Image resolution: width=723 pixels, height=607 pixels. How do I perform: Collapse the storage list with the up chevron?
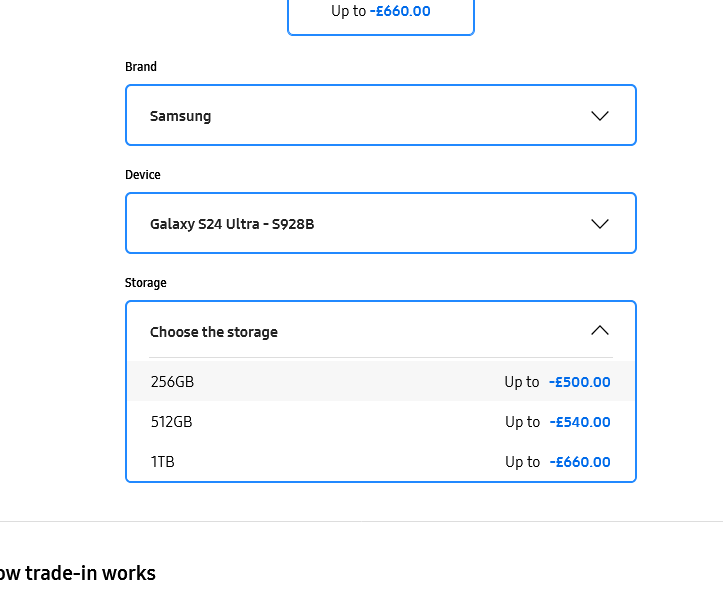(x=600, y=331)
